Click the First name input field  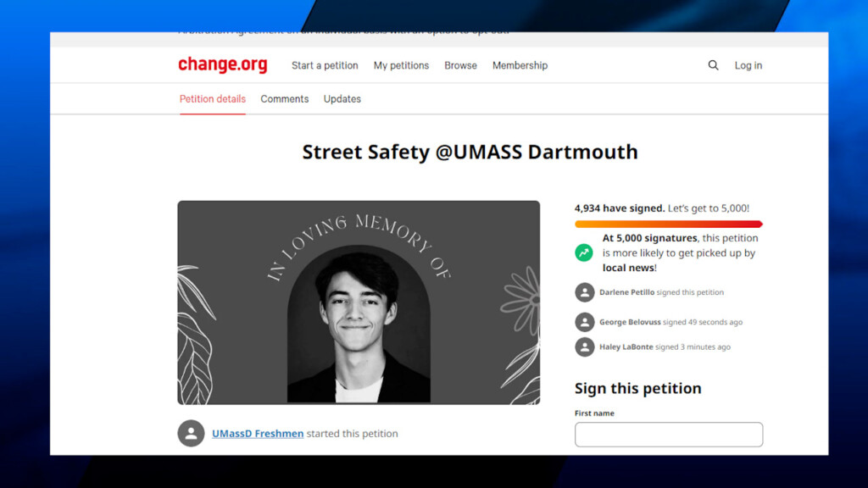coord(668,435)
